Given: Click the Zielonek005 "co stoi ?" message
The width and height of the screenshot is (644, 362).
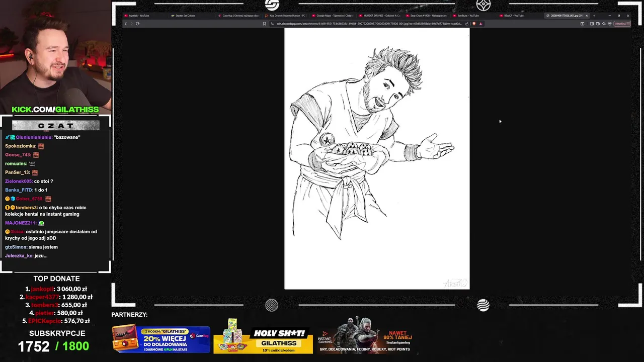Looking at the screenshot, I should click(29, 181).
